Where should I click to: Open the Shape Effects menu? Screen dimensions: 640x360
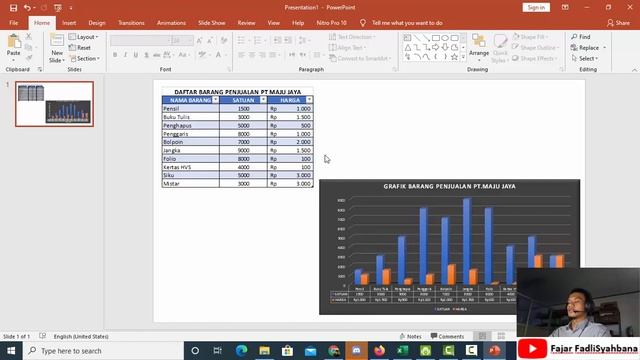[x=534, y=58]
